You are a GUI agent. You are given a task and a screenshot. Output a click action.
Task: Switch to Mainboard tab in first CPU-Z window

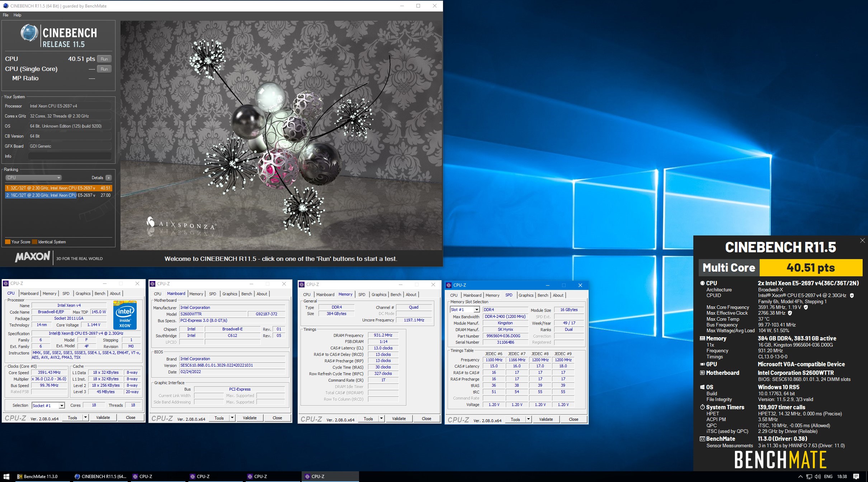29,294
